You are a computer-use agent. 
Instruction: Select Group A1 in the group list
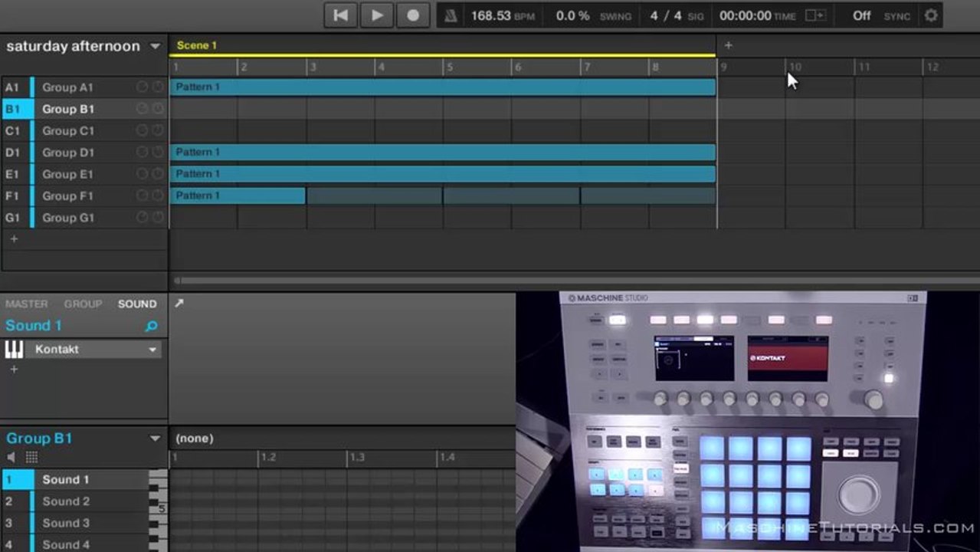click(x=67, y=87)
